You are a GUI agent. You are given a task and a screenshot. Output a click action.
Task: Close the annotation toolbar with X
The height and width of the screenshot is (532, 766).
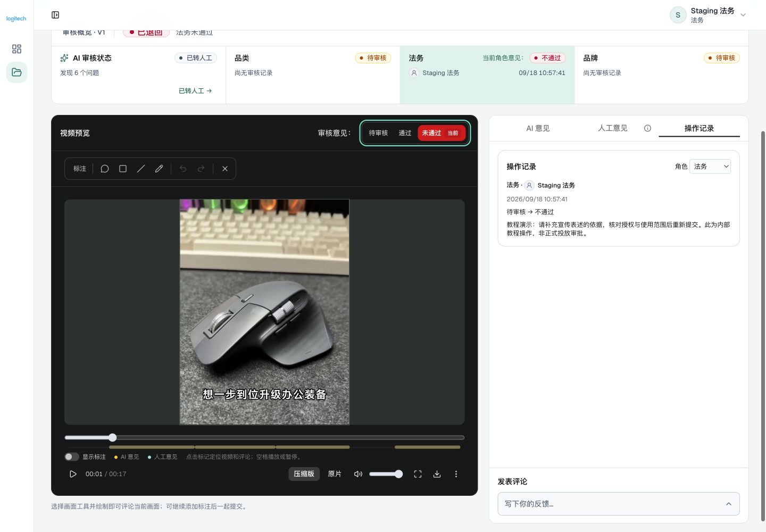[x=225, y=169]
